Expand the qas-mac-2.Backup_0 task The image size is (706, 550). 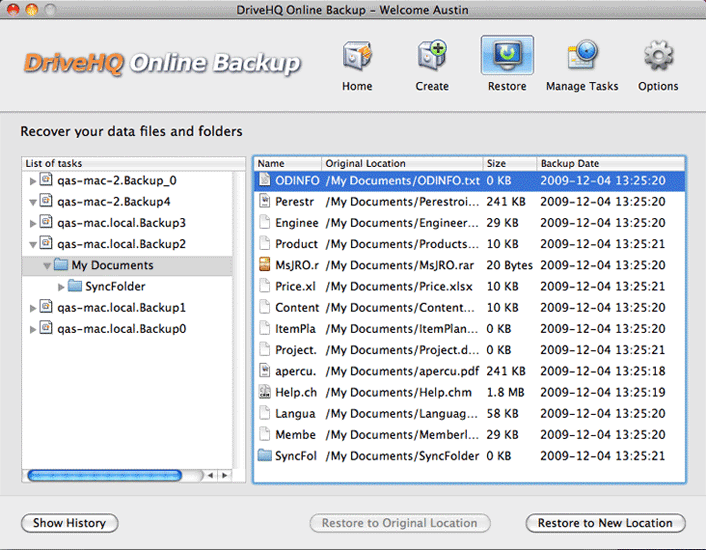33,181
